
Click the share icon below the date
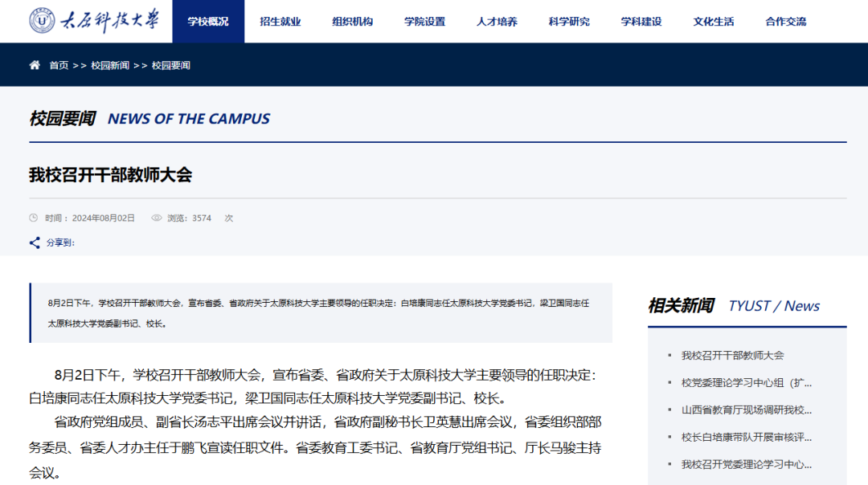click(x=33, y=243)
